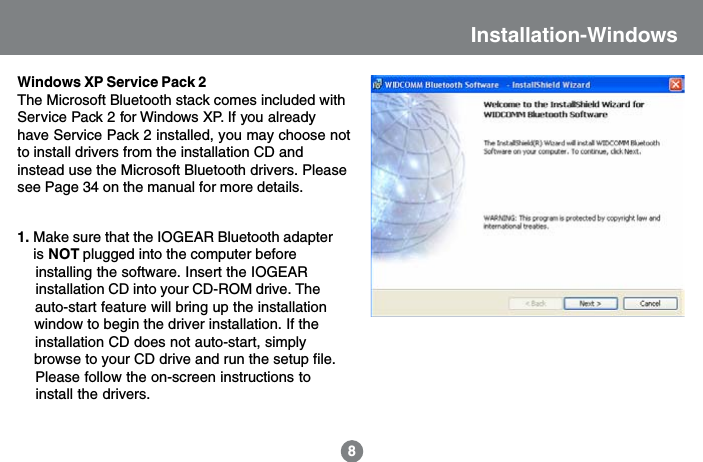Click Cancel in the InstallShield Wizard
The width and height of the screenshot is (703, 462).
tap(650, 304)
